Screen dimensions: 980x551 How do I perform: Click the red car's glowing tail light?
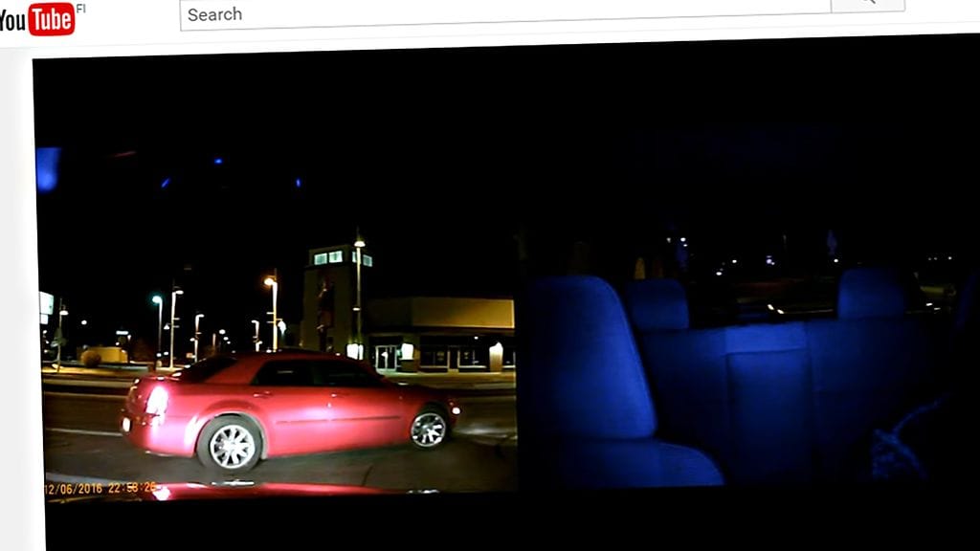coord(156,401)
